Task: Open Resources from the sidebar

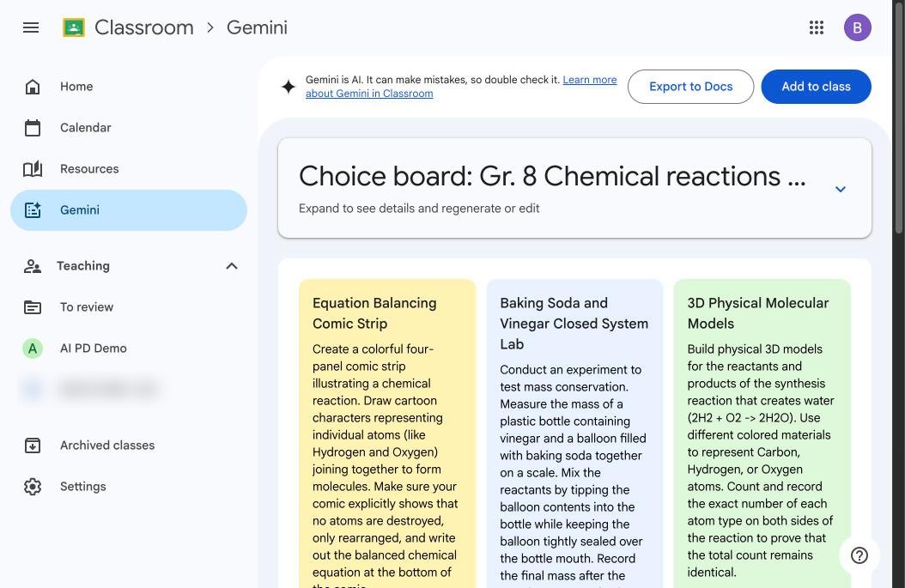Action: coord(128,169)
